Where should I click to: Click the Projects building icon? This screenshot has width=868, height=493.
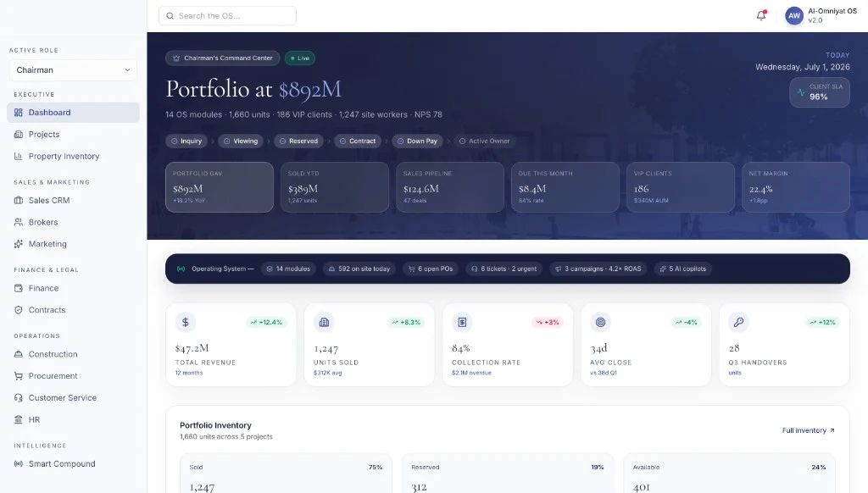coord(19,135)
